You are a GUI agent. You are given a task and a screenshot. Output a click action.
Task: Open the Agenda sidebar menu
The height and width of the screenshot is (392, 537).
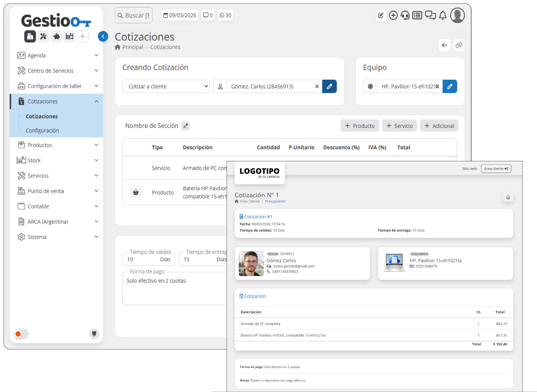pyautogui.click(x=58, y=55)
